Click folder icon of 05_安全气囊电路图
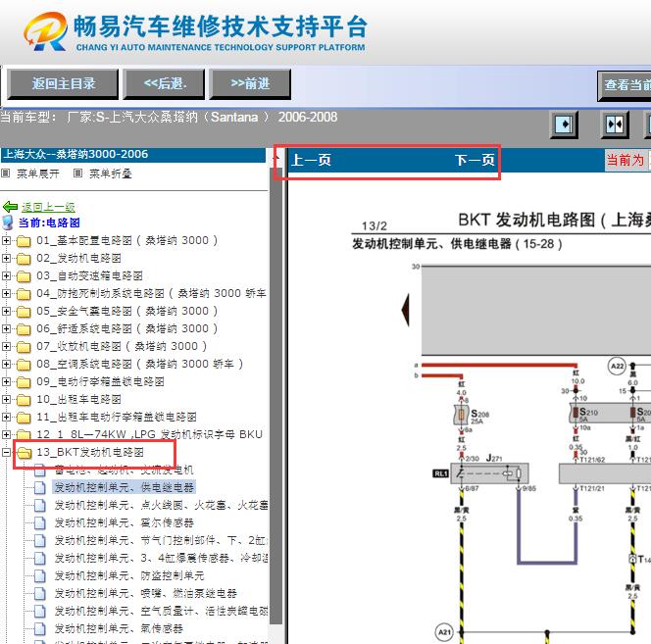The width and height of the screenshot is (651, 644). pos(24,312)
